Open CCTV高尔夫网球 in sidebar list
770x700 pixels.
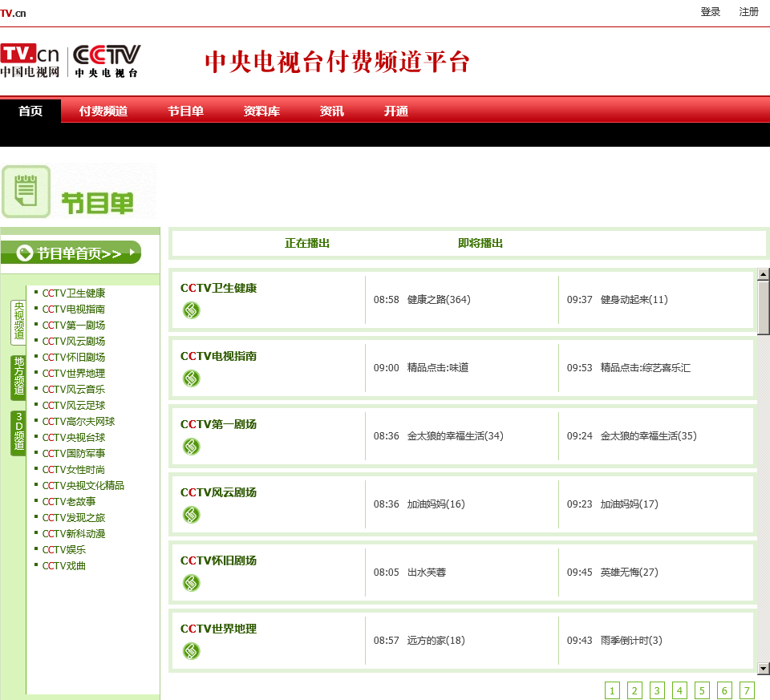click(79, 422)
